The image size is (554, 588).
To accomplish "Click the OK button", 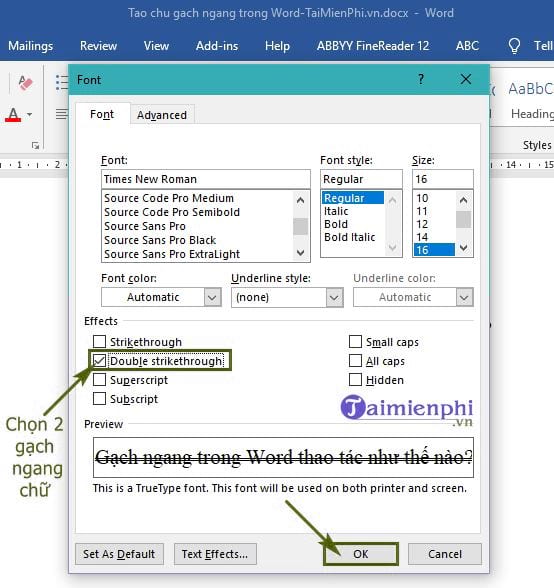I will [360, 554].
